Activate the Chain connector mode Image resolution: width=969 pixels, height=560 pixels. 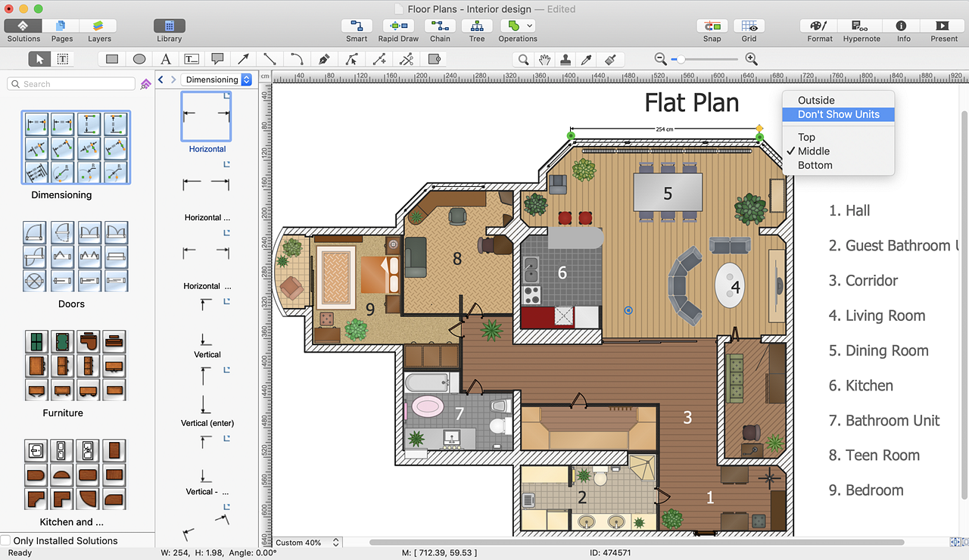click(x=440, y=30)
